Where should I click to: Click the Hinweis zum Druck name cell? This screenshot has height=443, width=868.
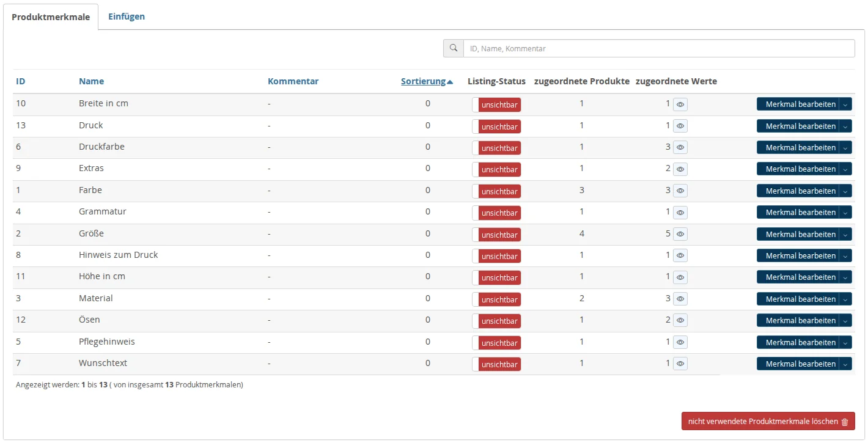pyautogui.click(x=118, y=255)
